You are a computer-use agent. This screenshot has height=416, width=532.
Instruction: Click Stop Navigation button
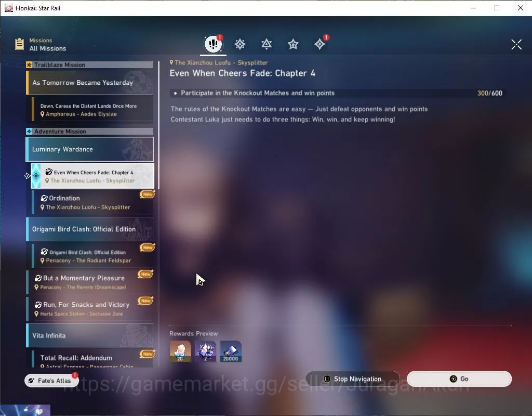pyautogui.click(x=353, y=379)
